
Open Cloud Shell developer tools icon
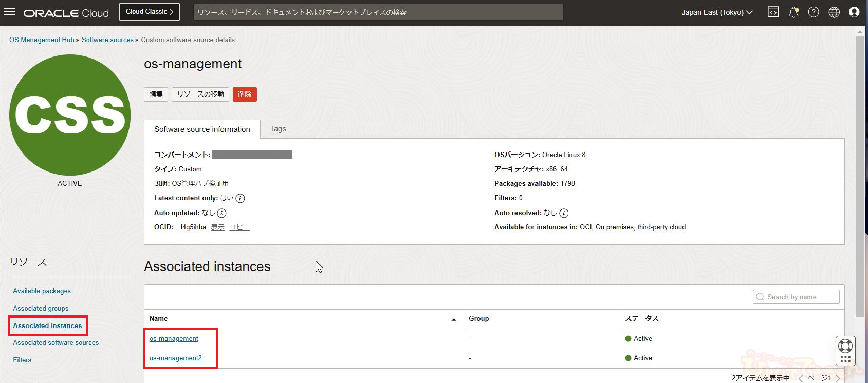click(773, 12)
